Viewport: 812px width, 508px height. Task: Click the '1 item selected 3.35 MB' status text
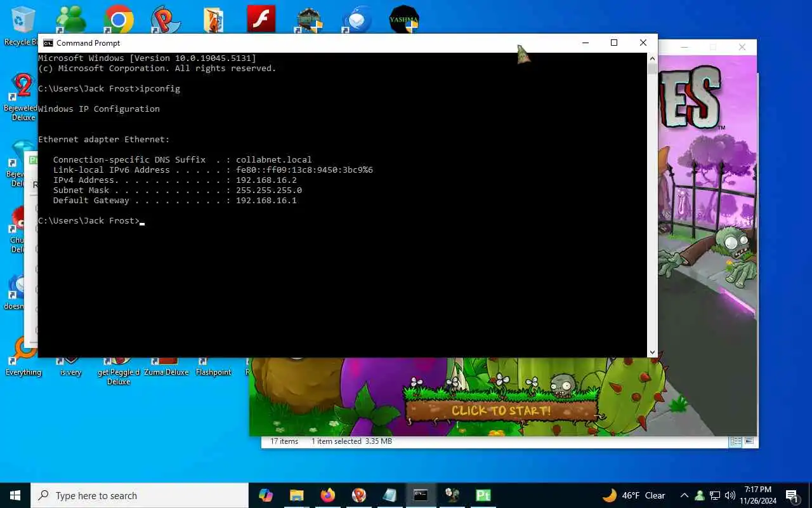pos(351,441)
